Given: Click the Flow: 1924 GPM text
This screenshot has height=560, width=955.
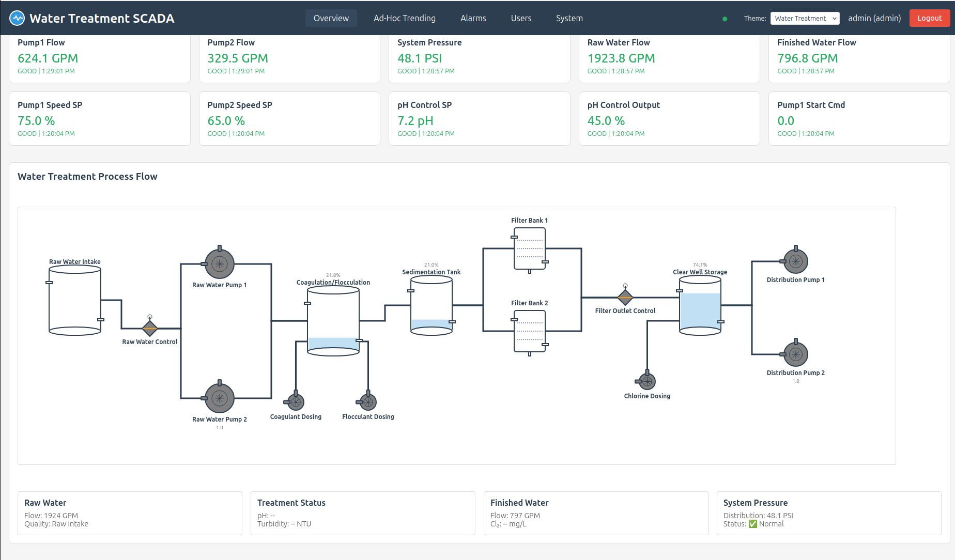Looking at the screenshot, I should click(x=51, y=516).
